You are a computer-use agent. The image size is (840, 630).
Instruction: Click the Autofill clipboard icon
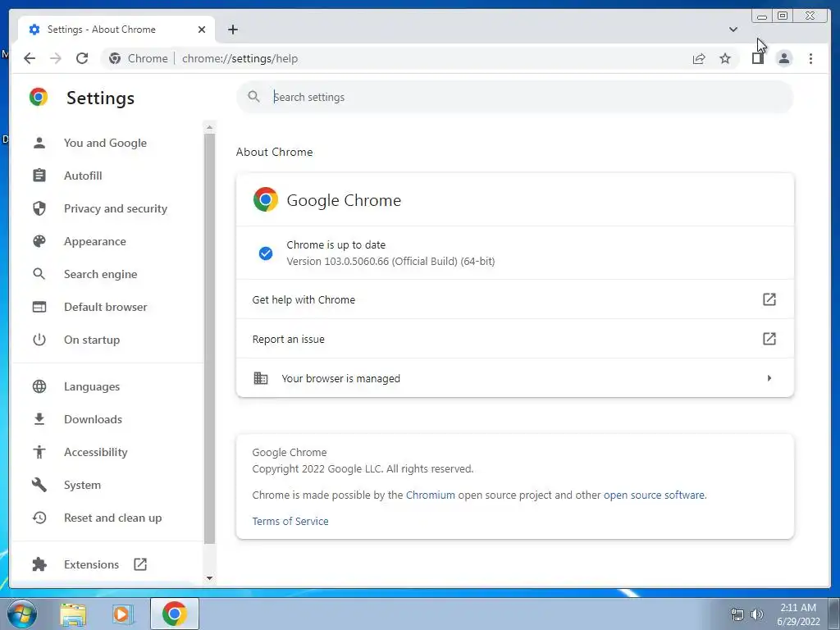[39, 176]
